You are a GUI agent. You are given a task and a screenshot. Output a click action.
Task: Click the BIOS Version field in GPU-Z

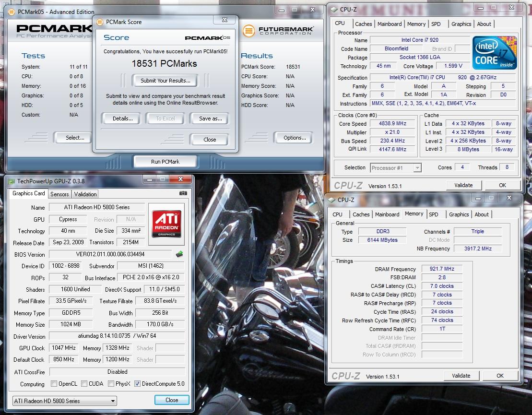(x=110, y=254)
